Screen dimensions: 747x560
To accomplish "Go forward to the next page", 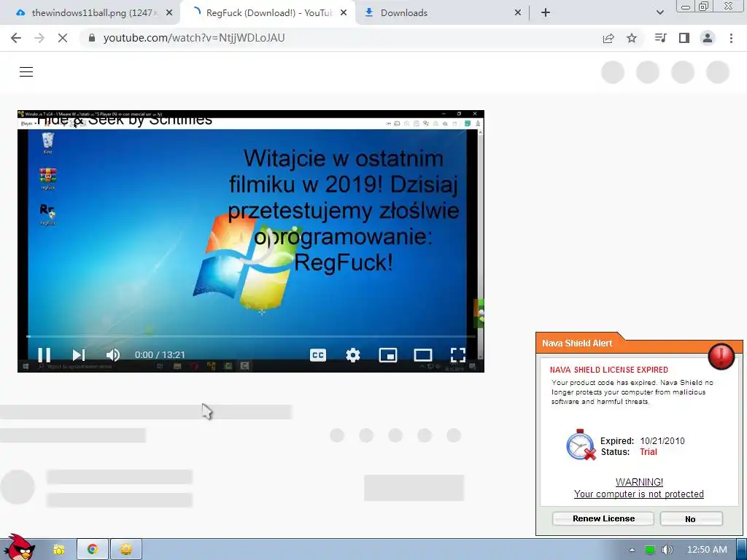I will click(39, 38).
